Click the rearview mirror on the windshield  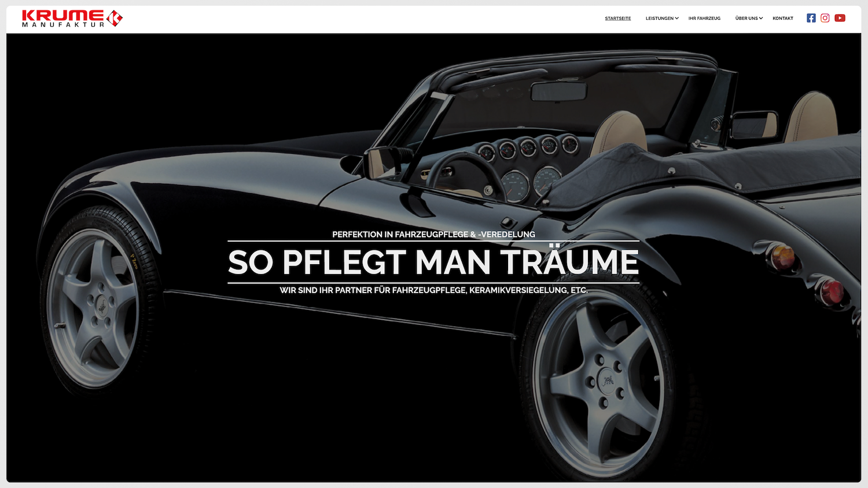(558, 91)
